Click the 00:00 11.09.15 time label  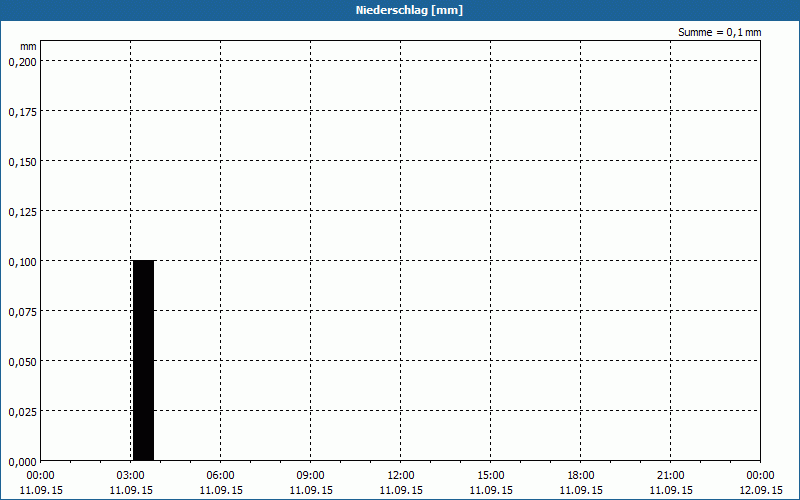coord(41,483)
